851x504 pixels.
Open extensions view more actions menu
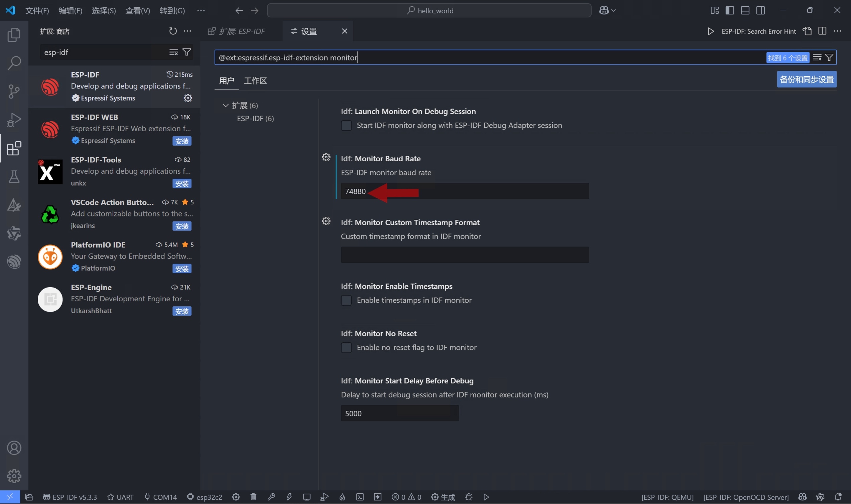(x=187, y=31)
